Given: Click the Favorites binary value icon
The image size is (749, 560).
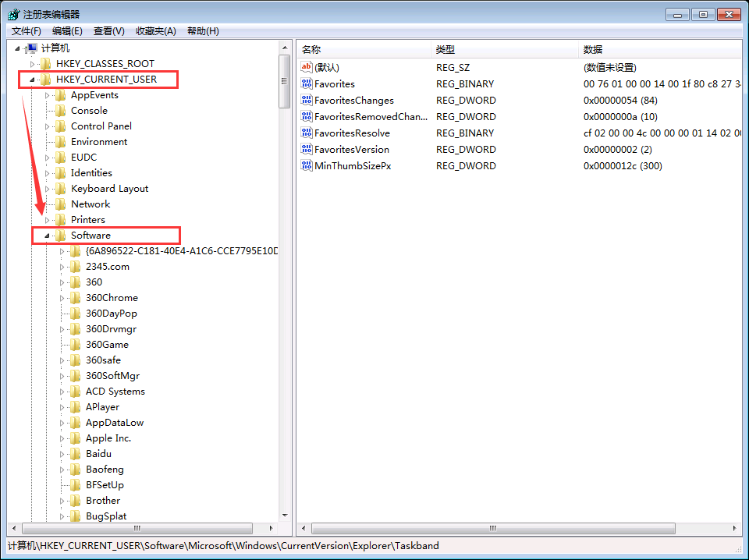Looking at the screenshot, I should click(307, 83).
